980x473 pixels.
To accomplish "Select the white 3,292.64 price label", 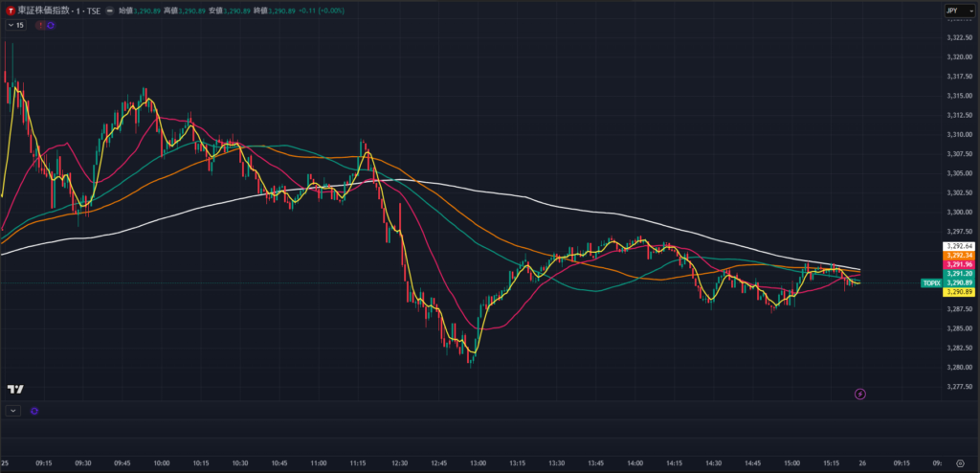I will pos(958,247).
